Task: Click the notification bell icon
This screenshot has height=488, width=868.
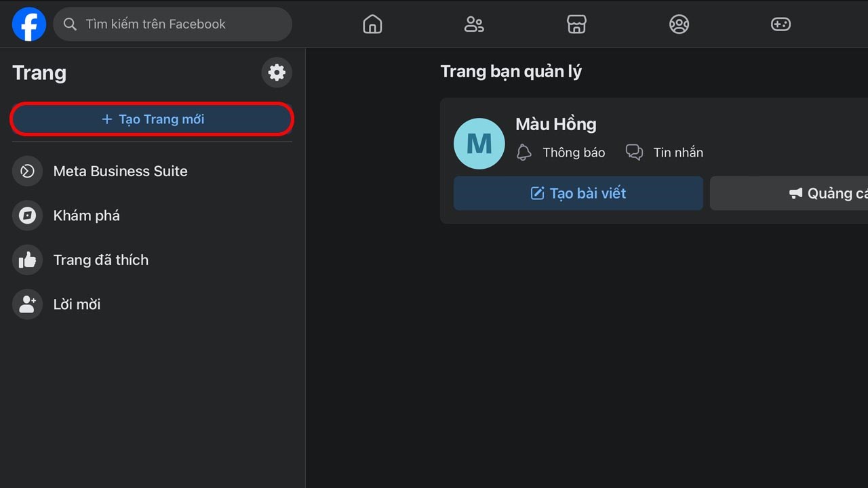Action: 524,152
